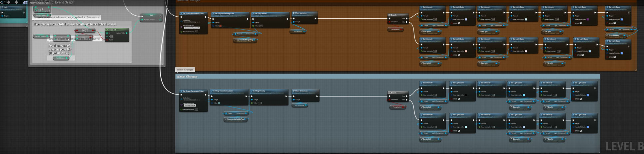Click Autumn Set Fog Density function icon
Image resolution: width=644 pixels, height=154 pixels.
point(253,14)
